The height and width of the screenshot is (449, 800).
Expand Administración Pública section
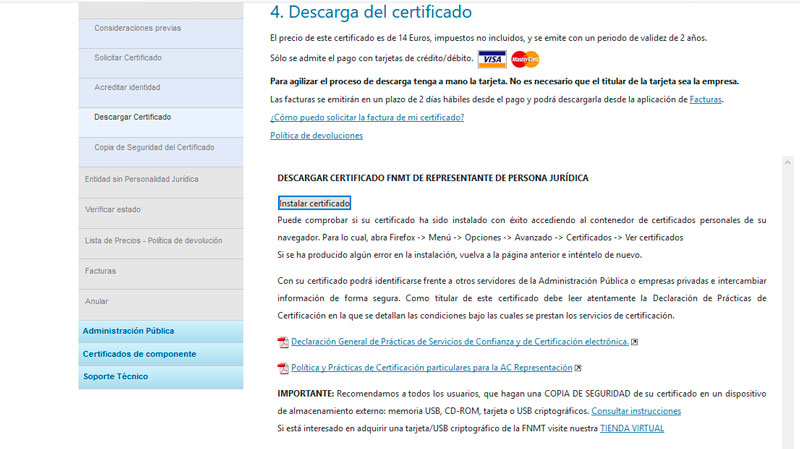161,332
